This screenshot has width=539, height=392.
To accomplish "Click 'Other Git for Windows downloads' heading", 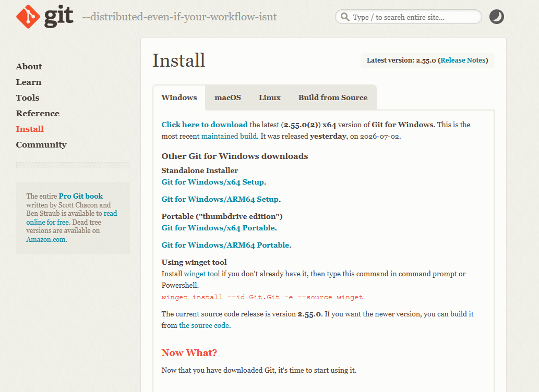I will [235, 156].
